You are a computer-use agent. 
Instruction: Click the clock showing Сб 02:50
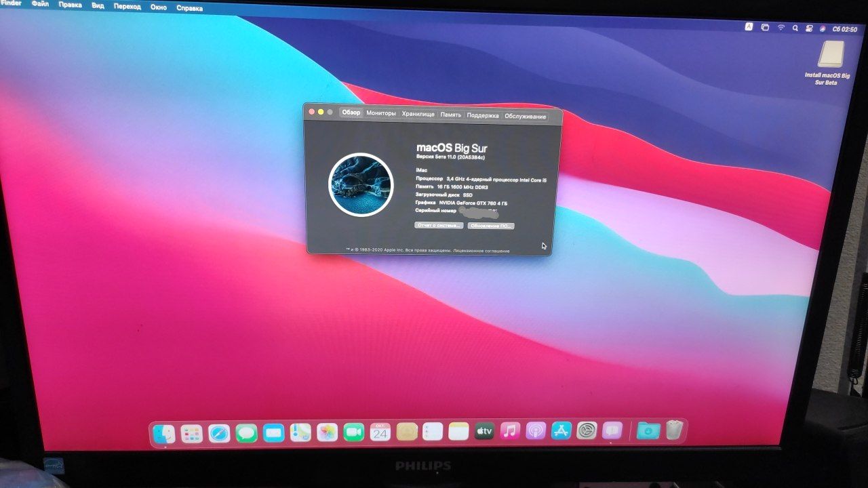(845, 30)
